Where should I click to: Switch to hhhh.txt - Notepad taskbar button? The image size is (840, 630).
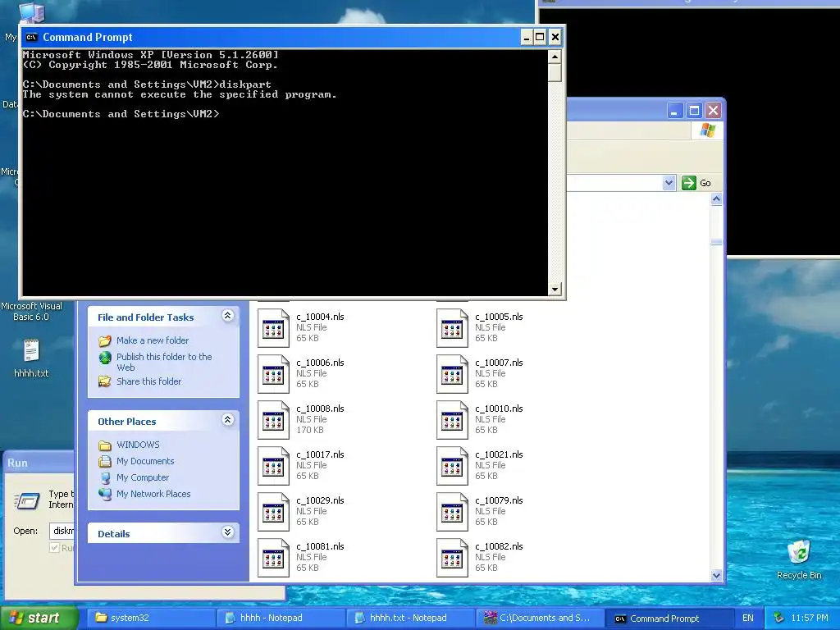(411, 618)
